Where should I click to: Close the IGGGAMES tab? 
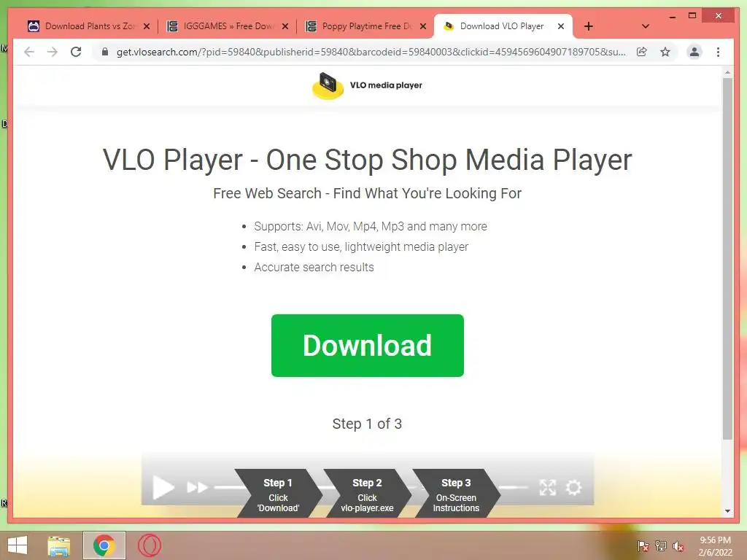(x=285, y=27)
